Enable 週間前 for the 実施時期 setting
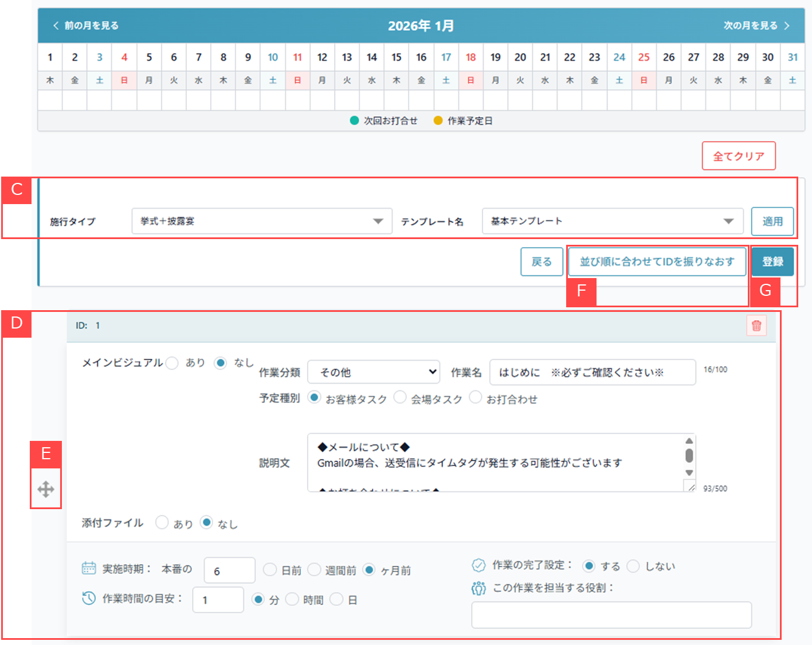812x645 pixels. (314, 569)
